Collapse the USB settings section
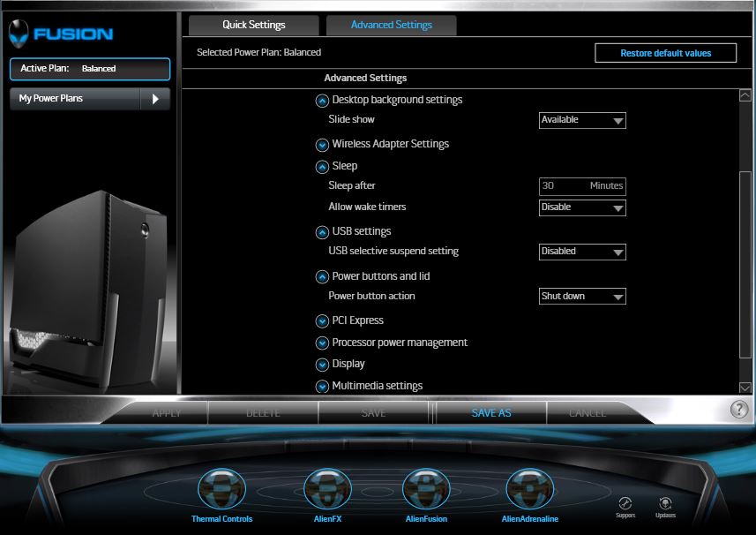756x535 pixels. pyautogui.click(x=322, y=232)
